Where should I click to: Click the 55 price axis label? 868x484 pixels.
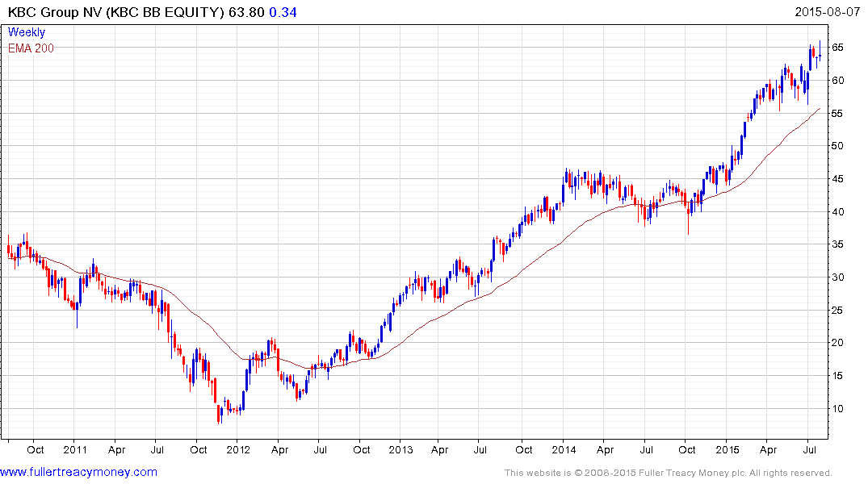pos(837,114)
